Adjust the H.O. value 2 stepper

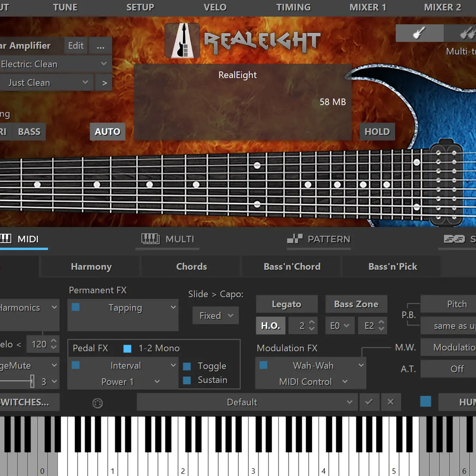311,326
